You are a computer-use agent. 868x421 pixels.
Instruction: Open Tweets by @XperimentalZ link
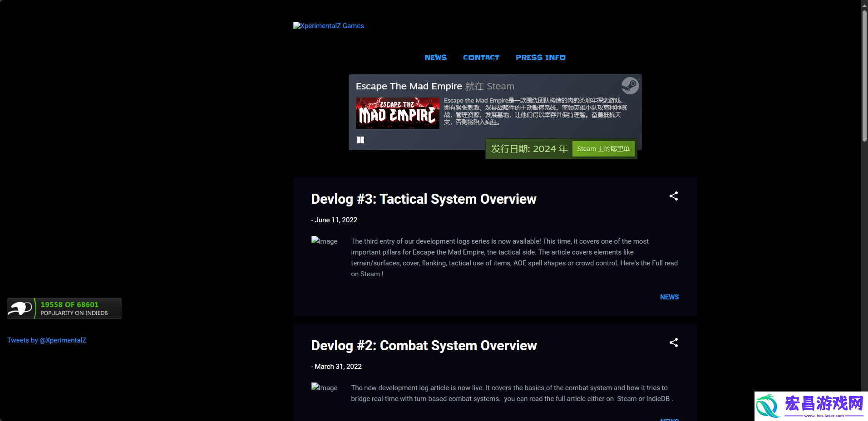47,340
